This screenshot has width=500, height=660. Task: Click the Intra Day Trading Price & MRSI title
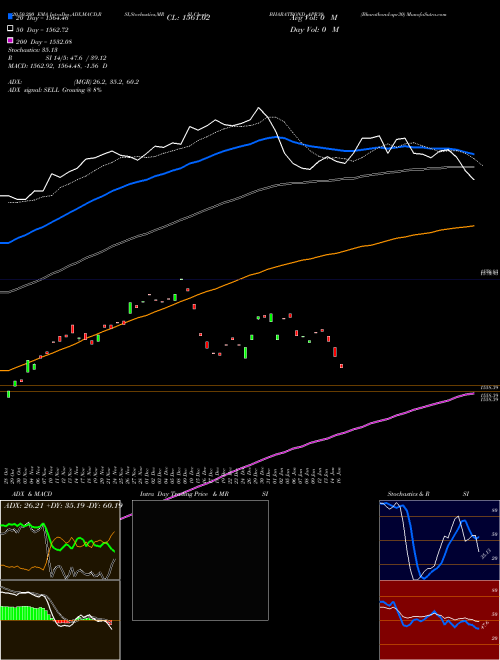click(x=204, y=494)
